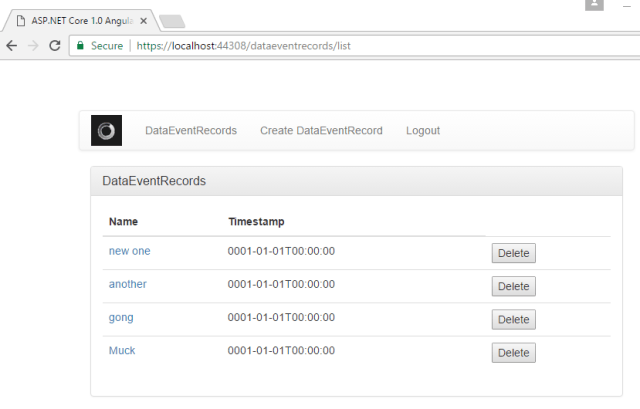Open the 'gong' record link
This screenshot has width=640, height=409.
(x=121, y=318)
